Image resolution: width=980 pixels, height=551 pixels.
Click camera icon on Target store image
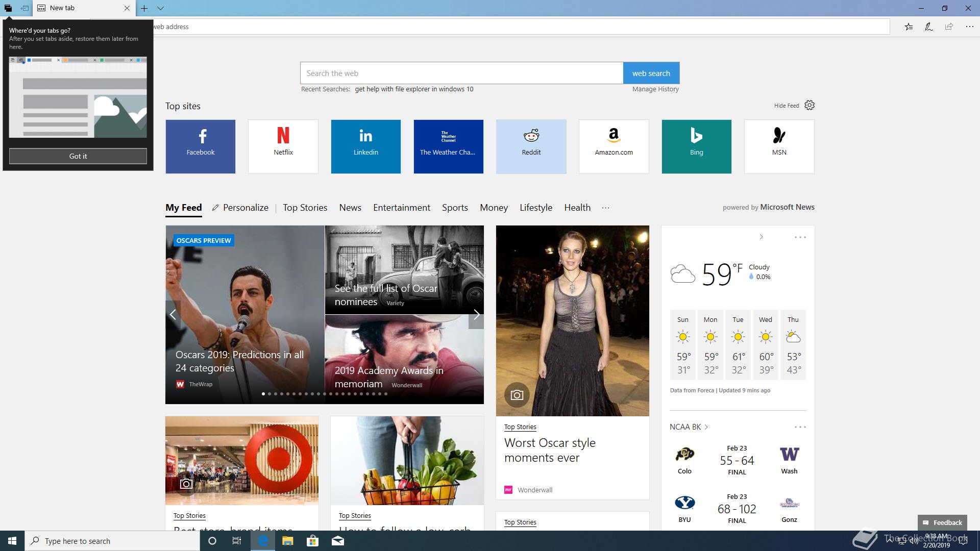coord(186,484)
